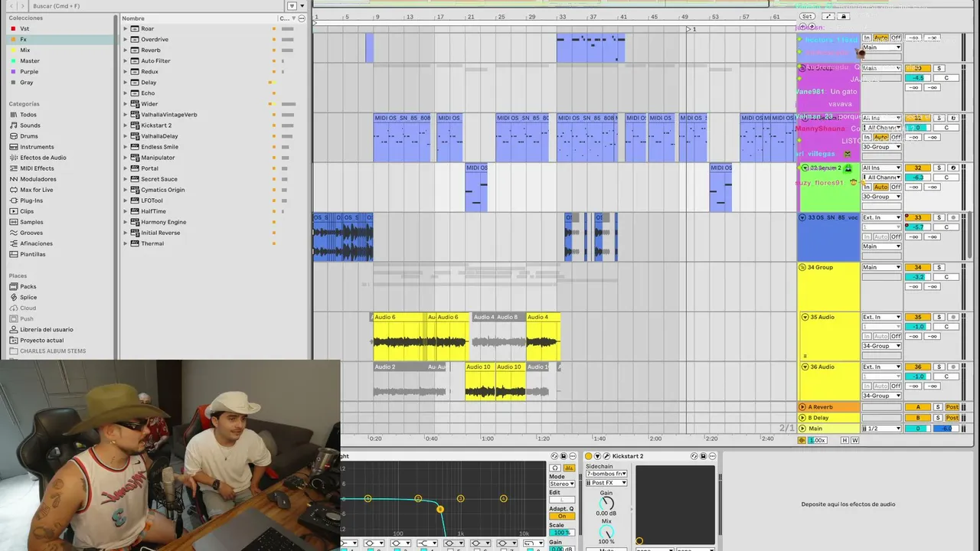Toggle Auto monitoring on the Serum 2 track

881,187
